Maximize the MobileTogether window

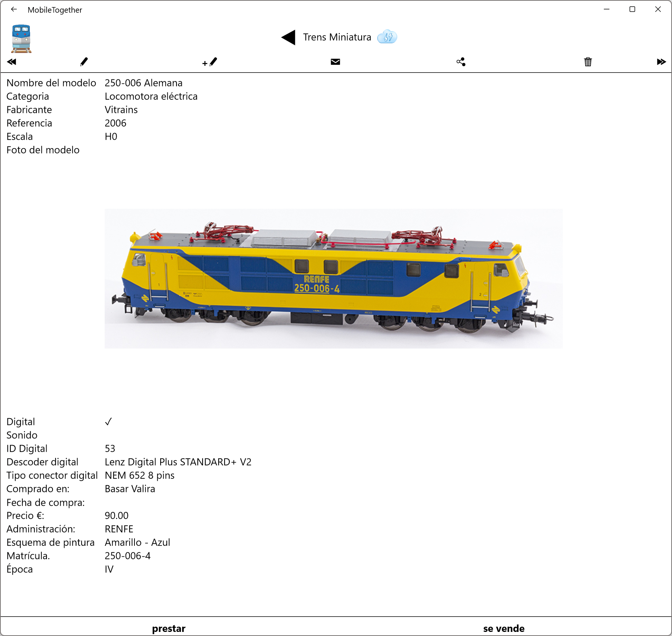[x=632, y=9]
